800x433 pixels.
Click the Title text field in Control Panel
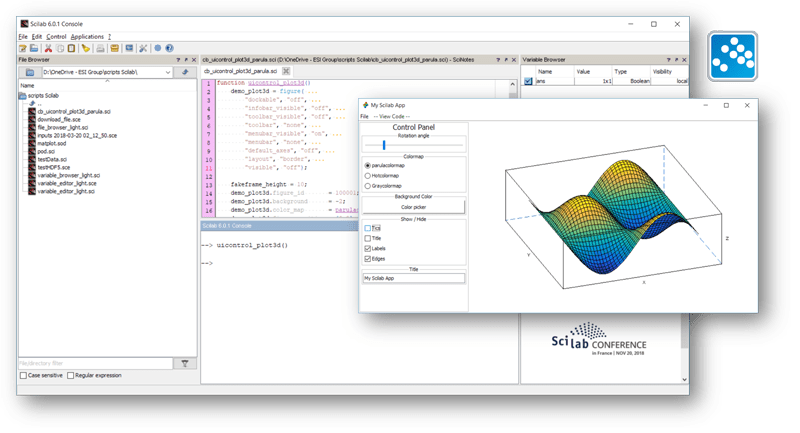pyautogui.click(x=413, y=278)
